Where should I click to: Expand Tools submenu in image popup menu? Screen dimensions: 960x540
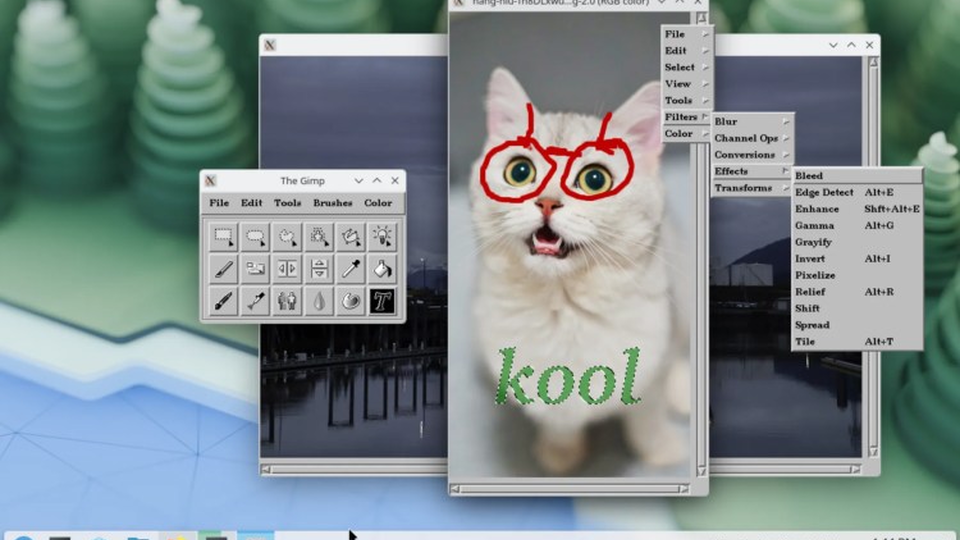pyautogui.click(x=685, y=100)
